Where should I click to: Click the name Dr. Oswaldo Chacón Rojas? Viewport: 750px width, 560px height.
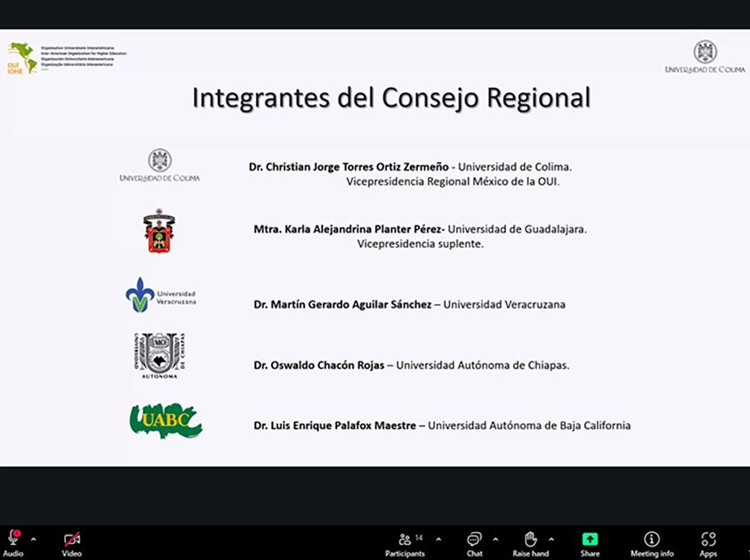[x=319, y=365]
